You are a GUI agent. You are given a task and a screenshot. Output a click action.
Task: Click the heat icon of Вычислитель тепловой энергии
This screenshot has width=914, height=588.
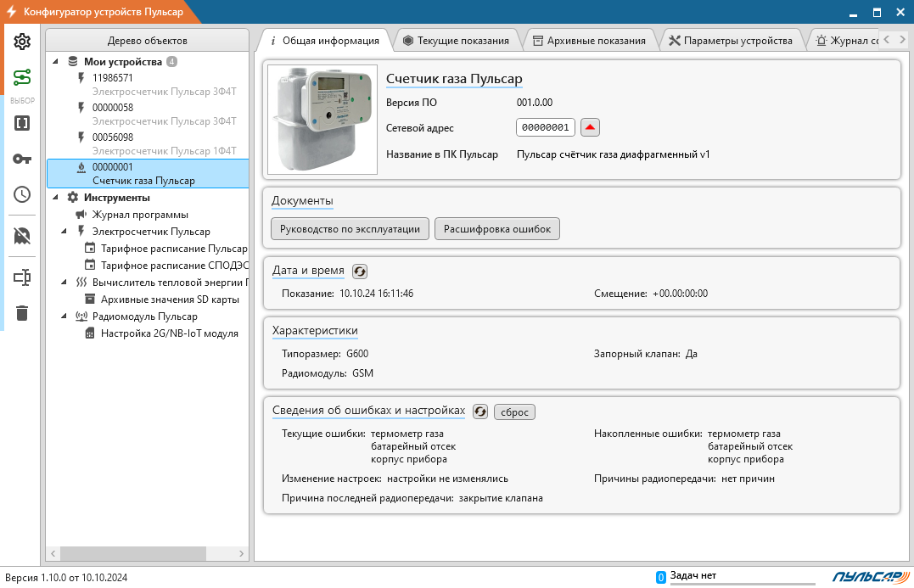tap(81, 282)
